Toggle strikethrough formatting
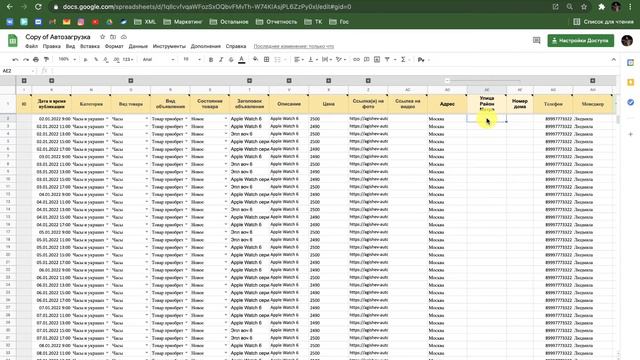 231,60
